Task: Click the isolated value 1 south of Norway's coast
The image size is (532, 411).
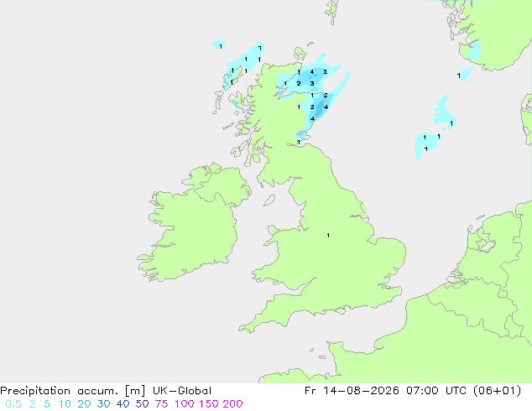Action: click(459, 75)
